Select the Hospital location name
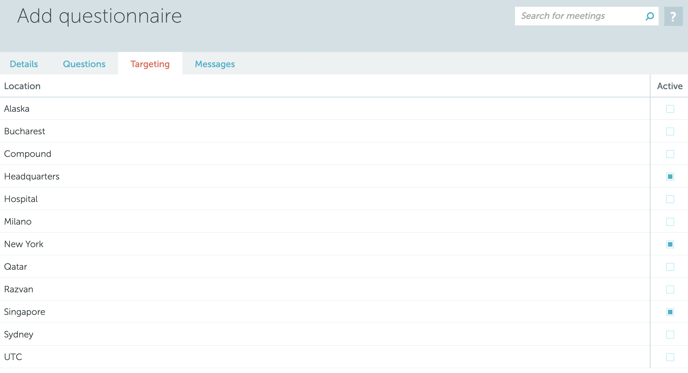The image size is (688, 373). coord(21,199)
